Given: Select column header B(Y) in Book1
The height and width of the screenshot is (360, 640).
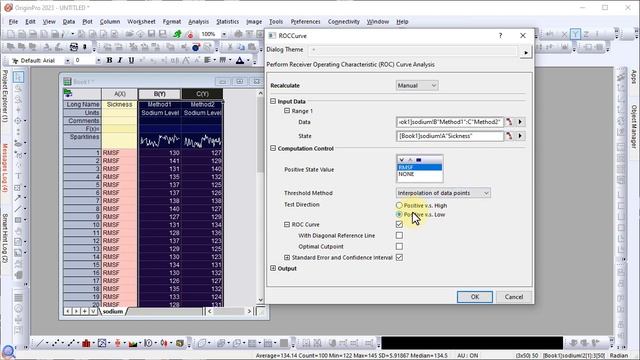Looking at the screenshot, I should [160, 94].
